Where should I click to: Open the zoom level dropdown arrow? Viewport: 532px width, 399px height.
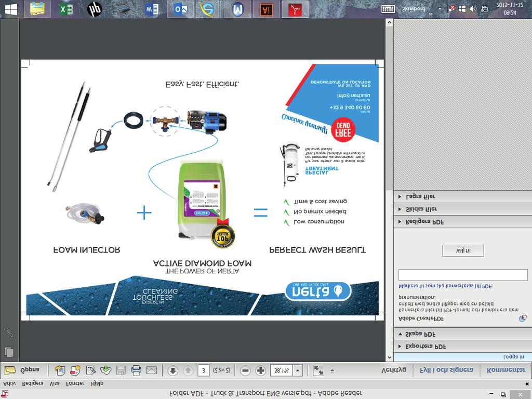coord(298,370)
